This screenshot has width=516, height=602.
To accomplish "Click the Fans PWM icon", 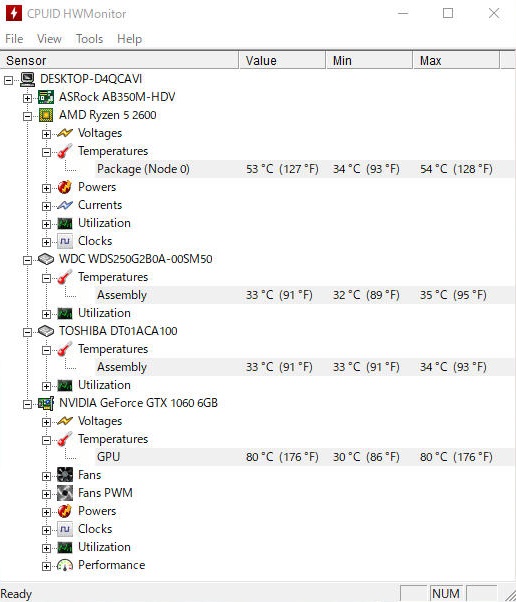I will coord(65,493).
